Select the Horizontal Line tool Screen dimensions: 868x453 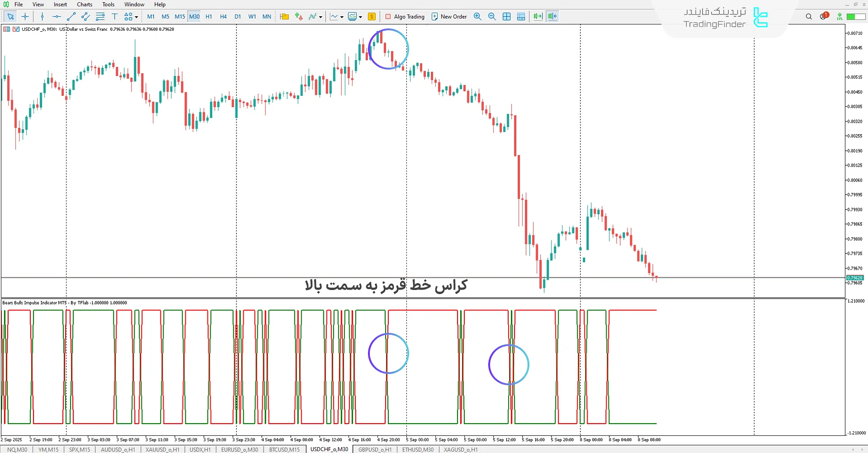[x=57, y=16]
